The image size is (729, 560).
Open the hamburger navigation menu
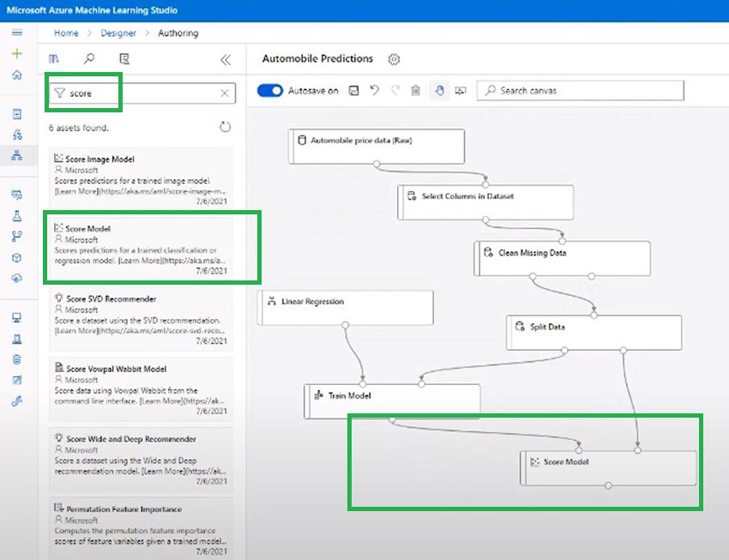pos(17,33)
